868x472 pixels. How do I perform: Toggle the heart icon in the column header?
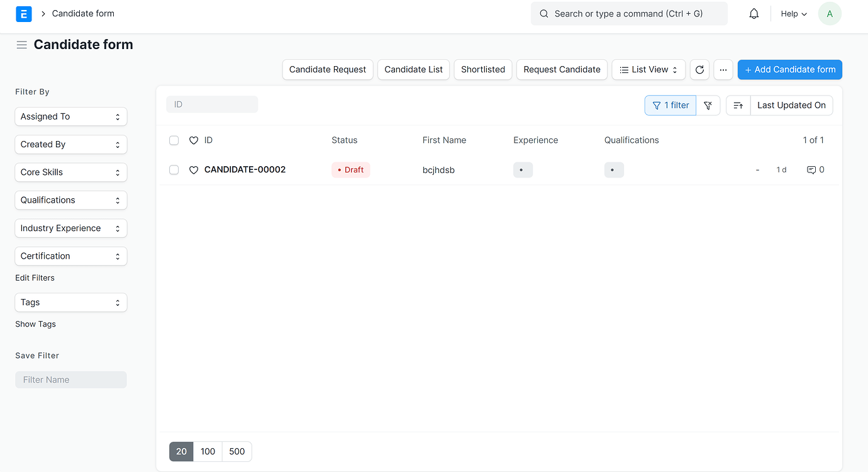193,140
